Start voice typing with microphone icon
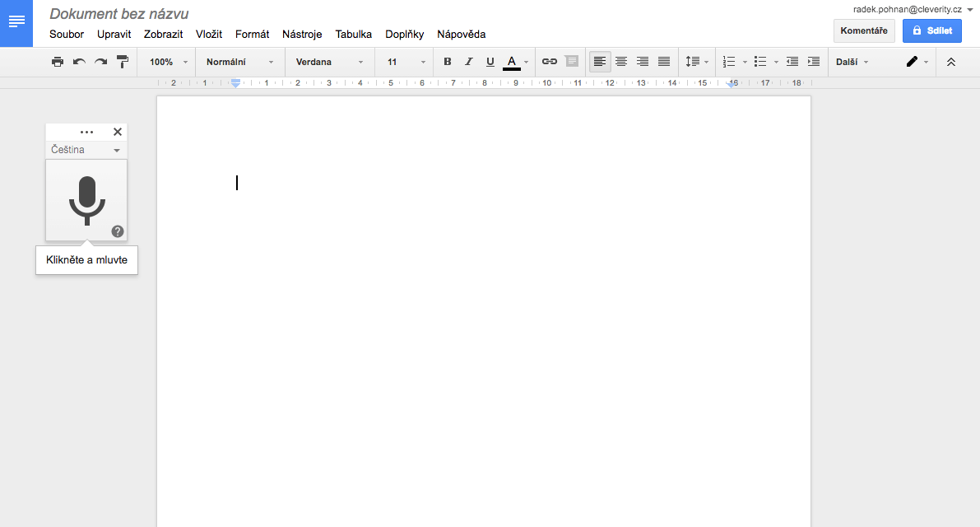Viewport: 980px width, 527px height. (86, 200)
